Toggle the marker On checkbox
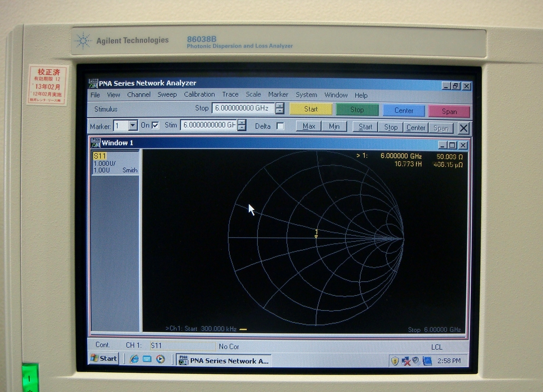 [155, 125]
